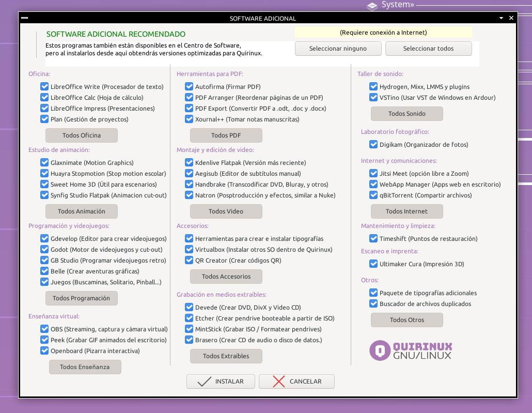Uncheck Huayra Stopmotion checkbox
The height and width of the screenshot is (413, 532).
pos(44,173)
